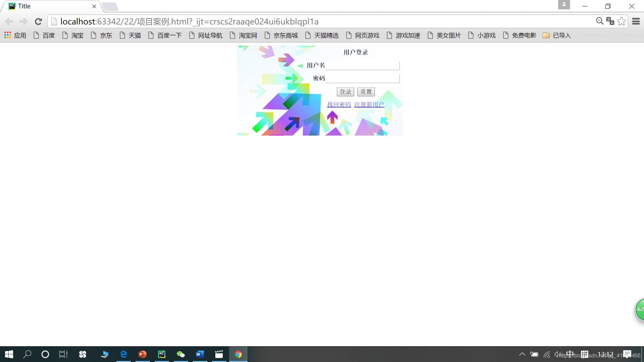Click the browser reload button

[x=38, y=22]
